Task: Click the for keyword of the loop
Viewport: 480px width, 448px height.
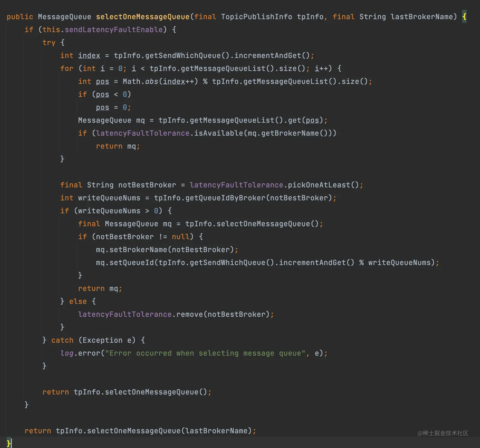Action: [x=67, y=69]
